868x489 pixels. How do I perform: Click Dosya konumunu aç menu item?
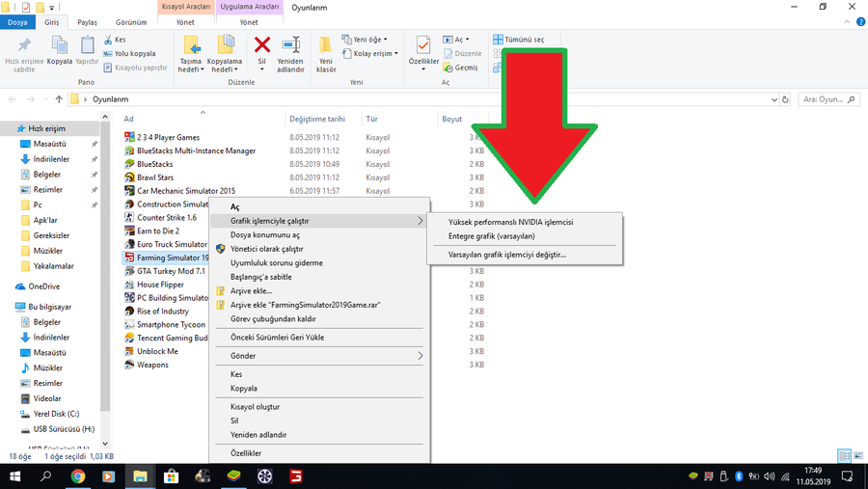click(265, 234)
